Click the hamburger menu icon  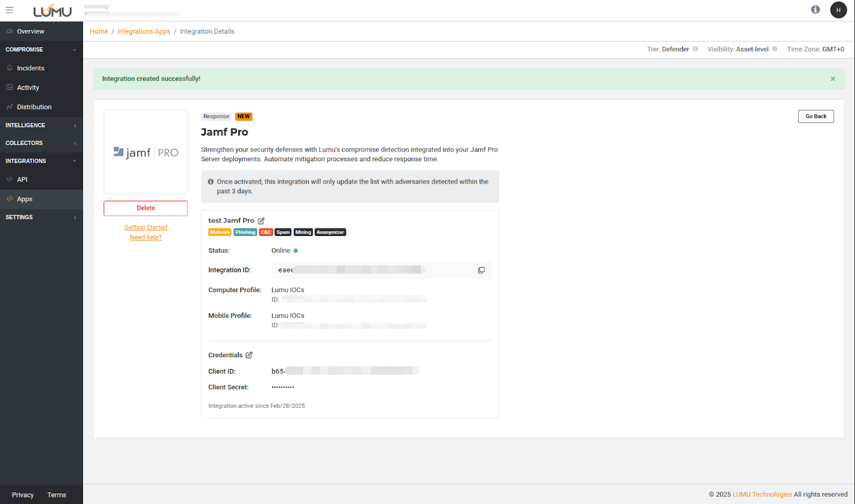10,10
